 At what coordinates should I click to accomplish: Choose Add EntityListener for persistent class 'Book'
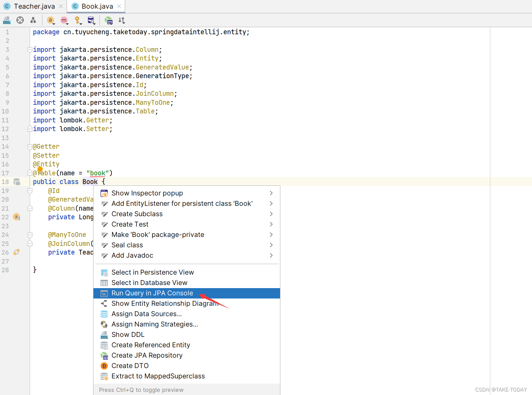(187, 203)
